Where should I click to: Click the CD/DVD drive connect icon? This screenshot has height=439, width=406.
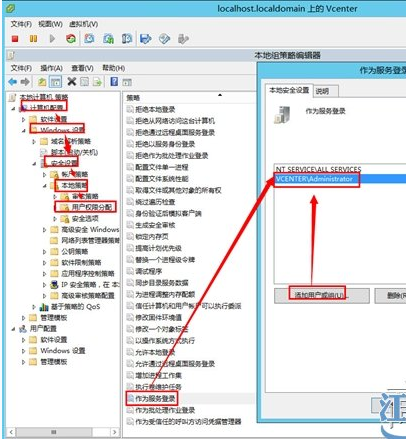(164, 39)
